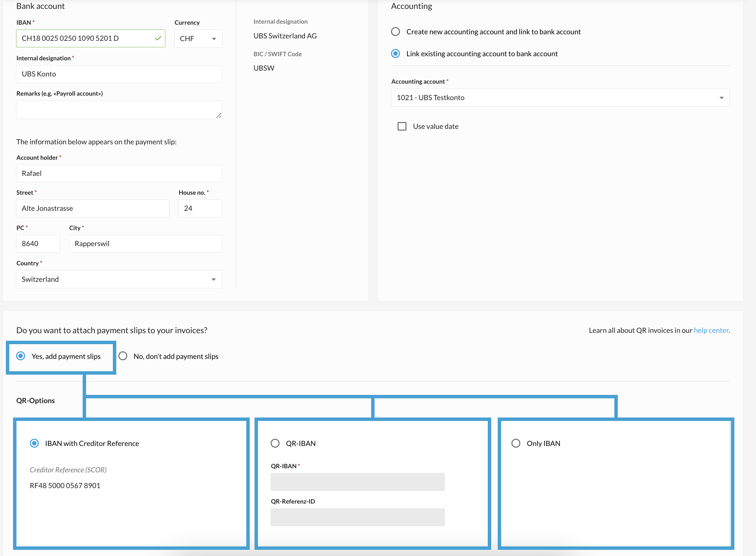Expand the Country Switzerland dropdown
This screenshot has width=756, height=556.
pos(119,279)
